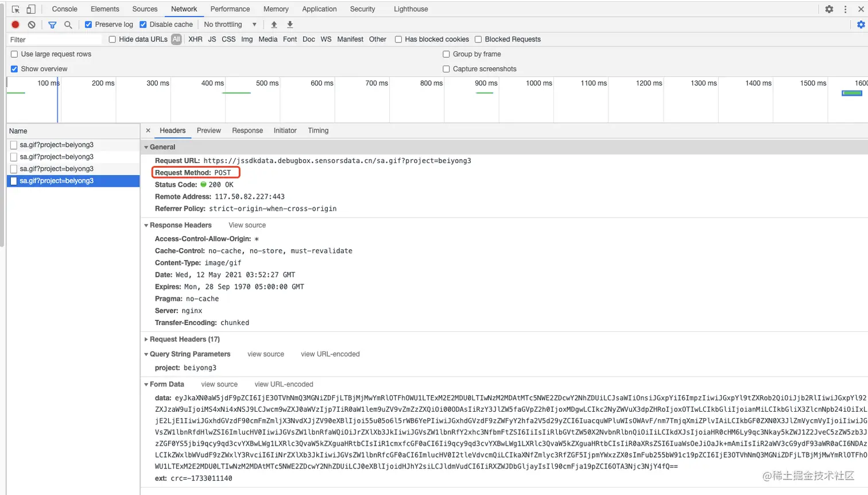Open the Application tab
This screenshot has height=495, width=868.
pyautogui.click(x=319, y=9)
